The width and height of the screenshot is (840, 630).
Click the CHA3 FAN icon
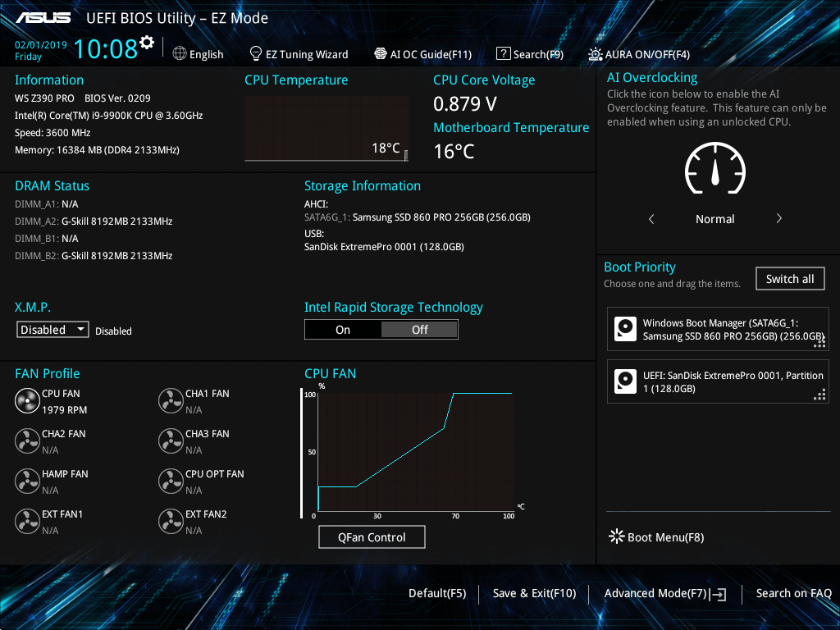(x=171, y=441)
